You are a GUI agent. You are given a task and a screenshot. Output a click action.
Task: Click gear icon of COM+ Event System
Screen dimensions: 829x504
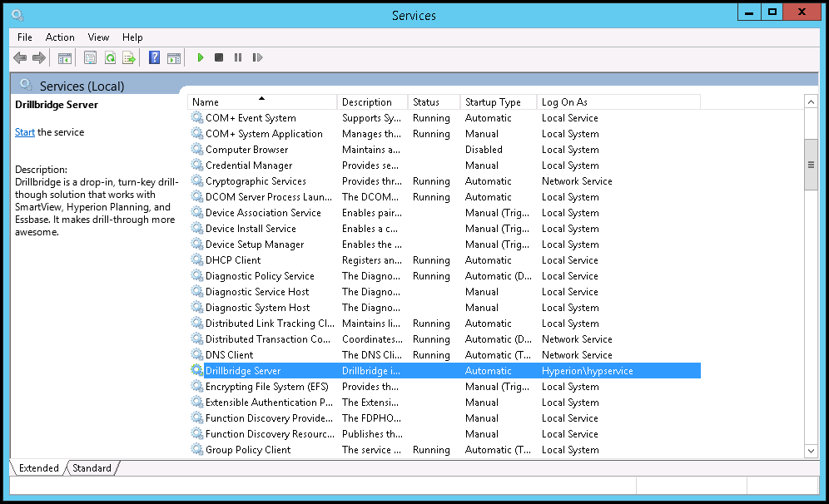point(197,117)
